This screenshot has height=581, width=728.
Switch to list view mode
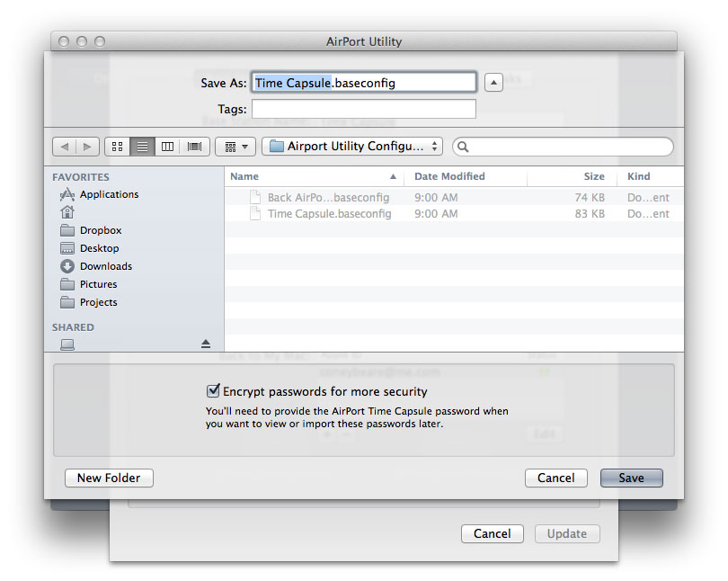pos(143,147)
